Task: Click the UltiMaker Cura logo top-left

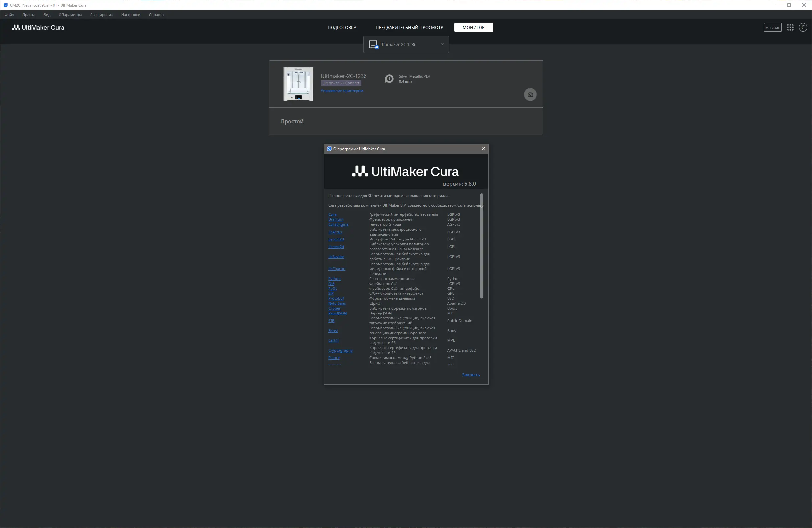Action: coord(38,27)
